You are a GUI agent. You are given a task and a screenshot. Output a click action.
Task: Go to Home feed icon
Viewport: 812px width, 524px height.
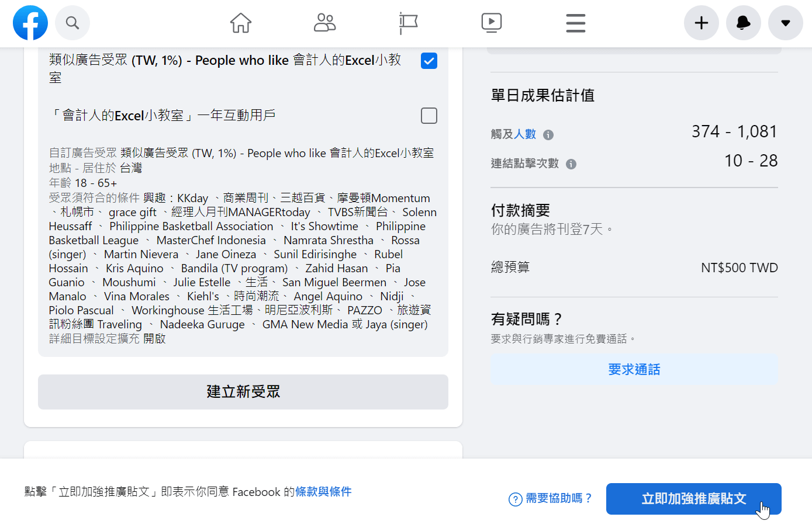pyautogui.click(x=241, y=23)
